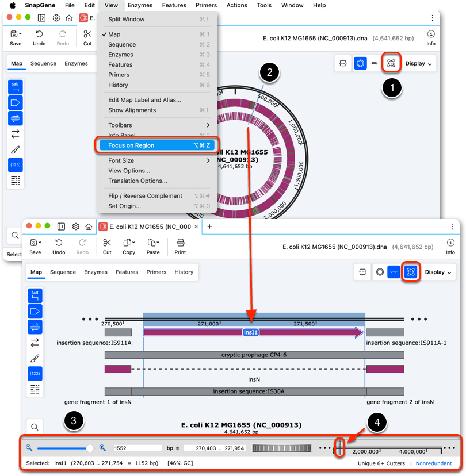The height and width of the screenshot is (476, 466).
Task: Open Display dropdown in back window
Action: click(x=419, y=63)
